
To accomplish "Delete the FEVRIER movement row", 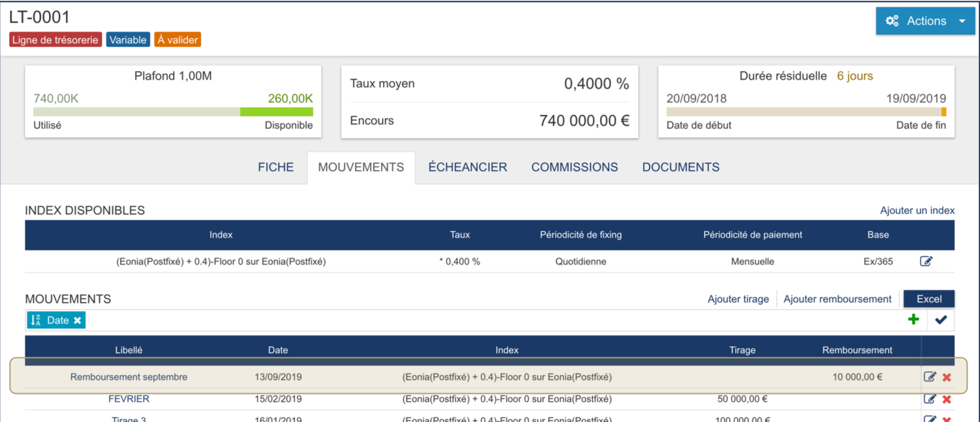I will point(947,399).
